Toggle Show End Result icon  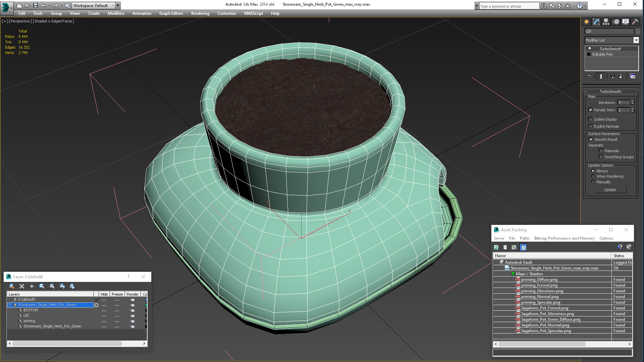coord(601,76)
